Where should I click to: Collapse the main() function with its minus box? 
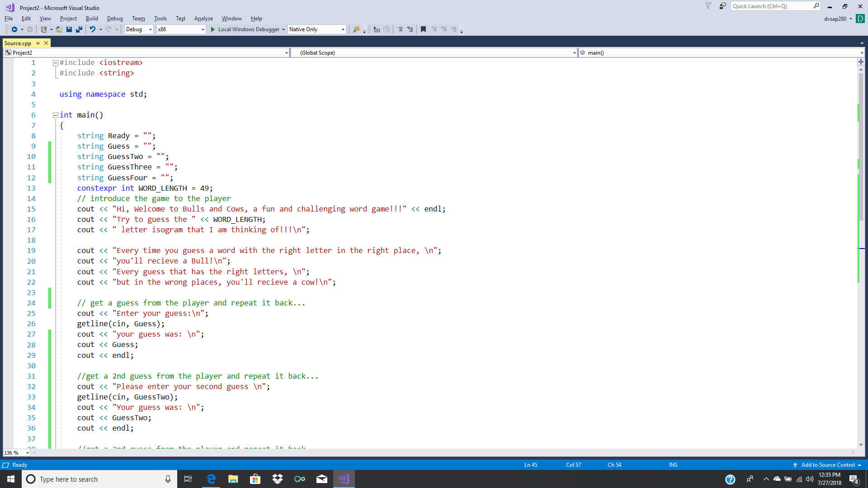point(55,115)
